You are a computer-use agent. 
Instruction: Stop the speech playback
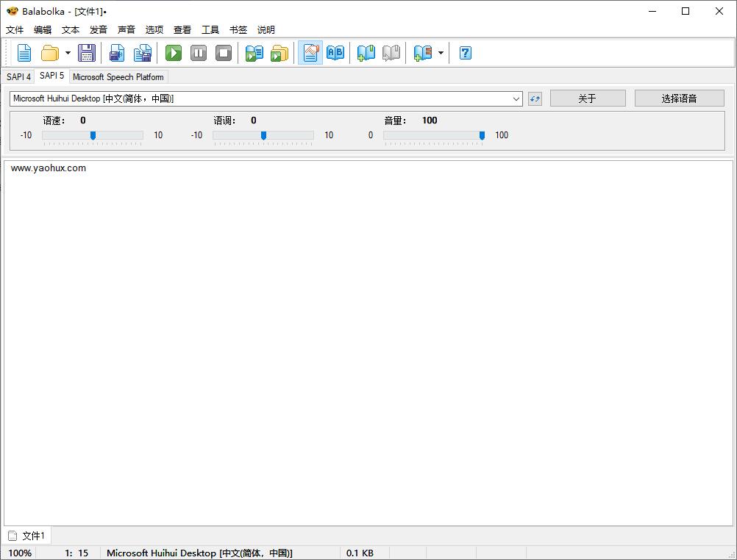(x=224, y=52)
